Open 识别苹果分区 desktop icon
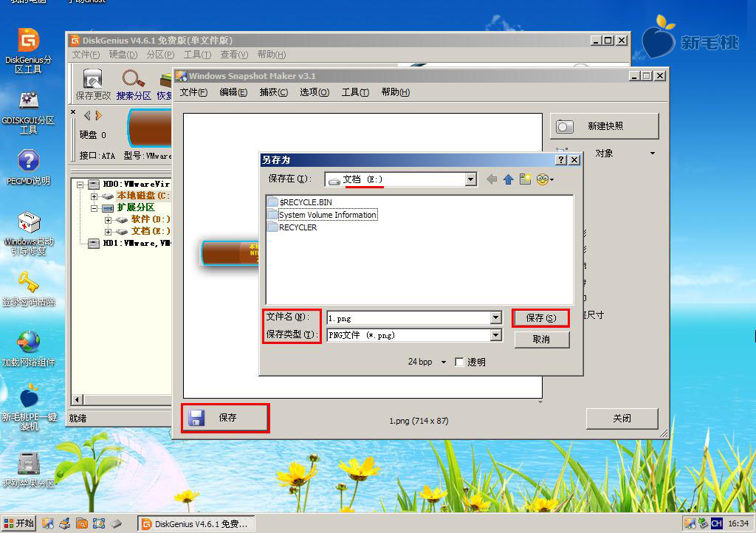This screenshot has height=533, width=756. [29, 470]
